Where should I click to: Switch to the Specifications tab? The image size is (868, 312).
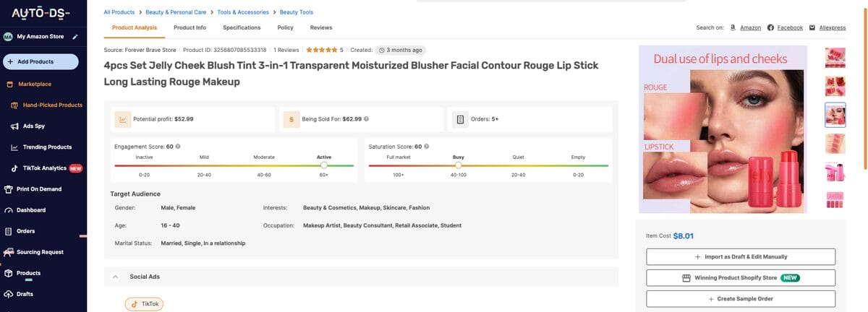point(242,27)
